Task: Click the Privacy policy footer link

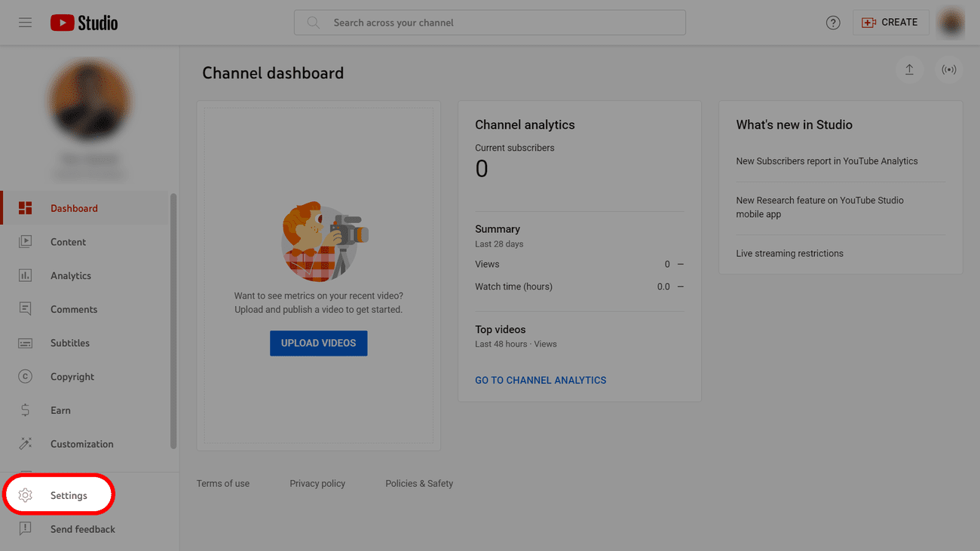Action: pyautogui.click(x=317, y=484)
